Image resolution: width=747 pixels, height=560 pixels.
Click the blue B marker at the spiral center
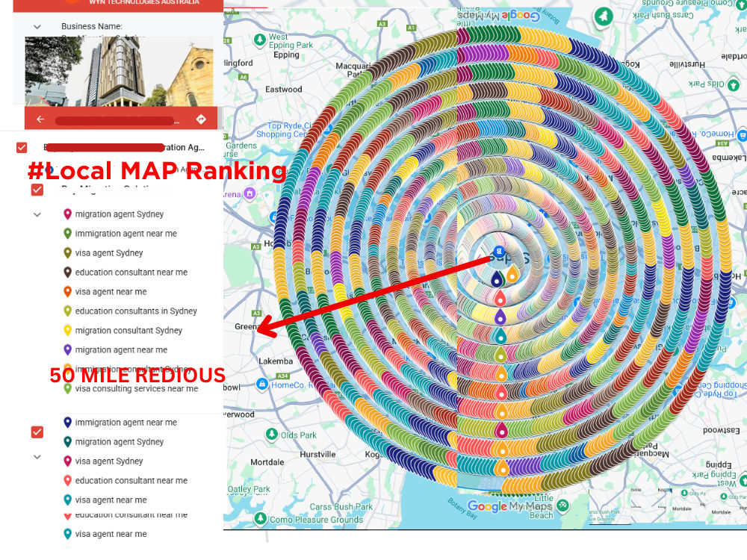pos(498,250)
